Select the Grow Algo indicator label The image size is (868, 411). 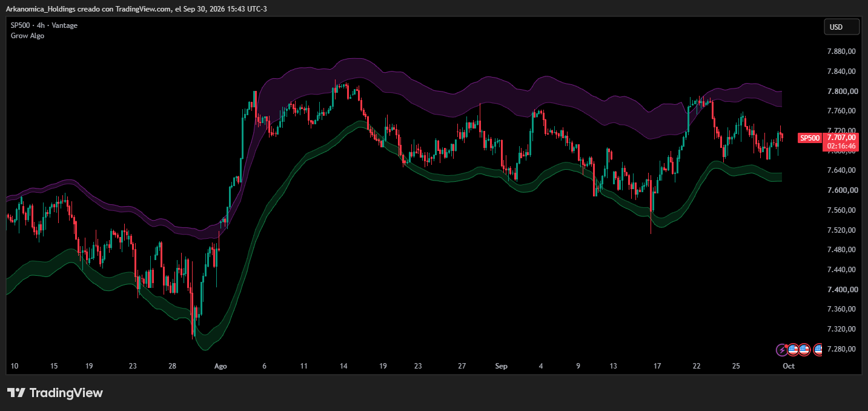coord(27,36)
